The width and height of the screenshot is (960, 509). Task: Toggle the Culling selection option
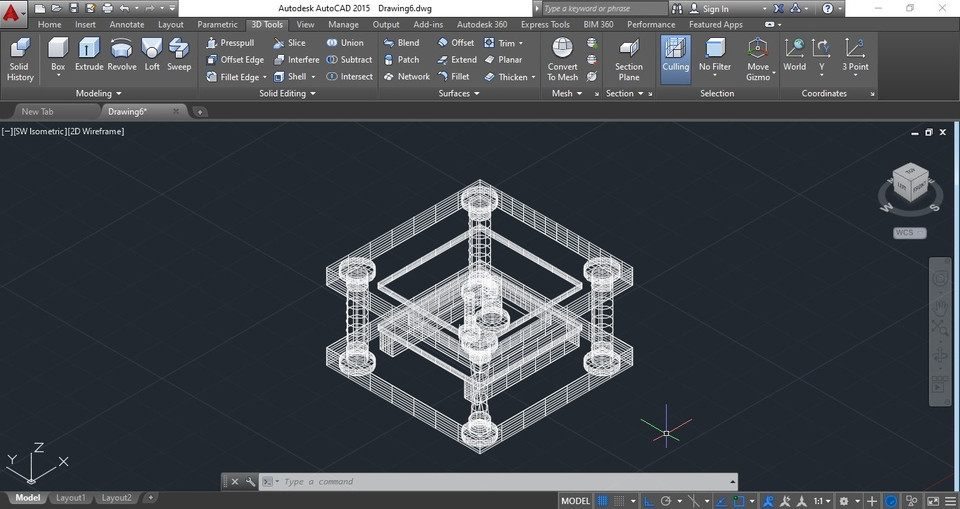[x=675, y=59]
